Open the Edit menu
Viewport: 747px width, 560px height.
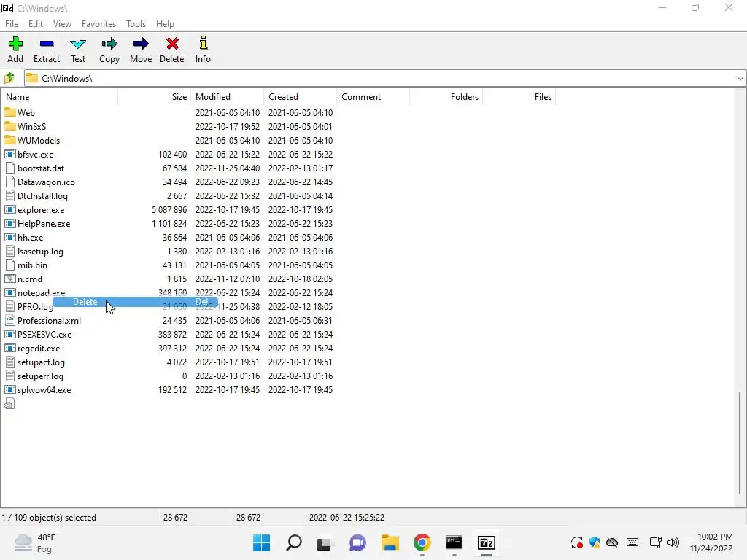(x=36, y=24)
